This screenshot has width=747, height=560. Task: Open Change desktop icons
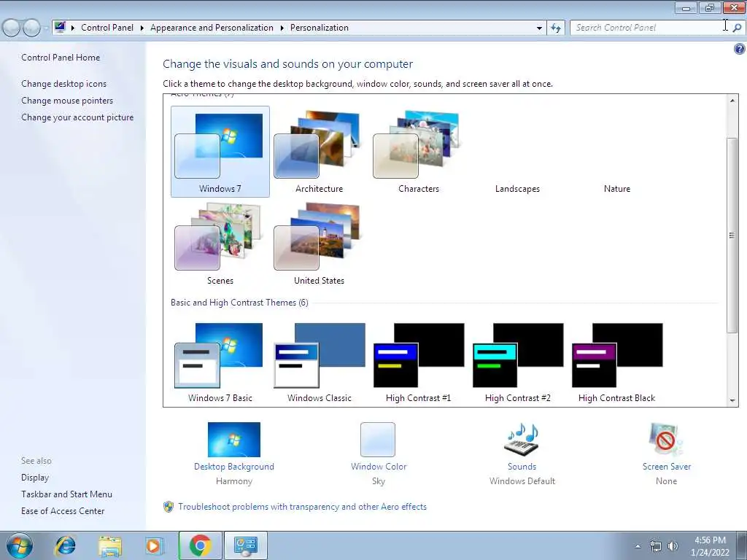point(64,84)
